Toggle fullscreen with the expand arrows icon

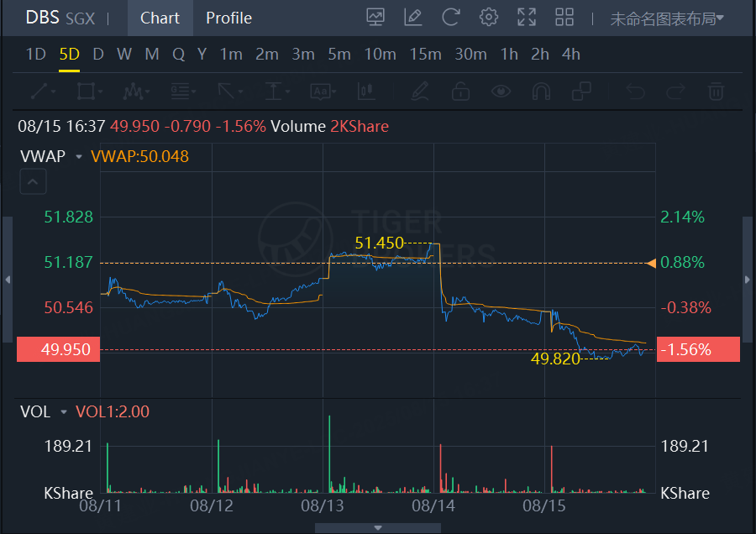[527, 18]
